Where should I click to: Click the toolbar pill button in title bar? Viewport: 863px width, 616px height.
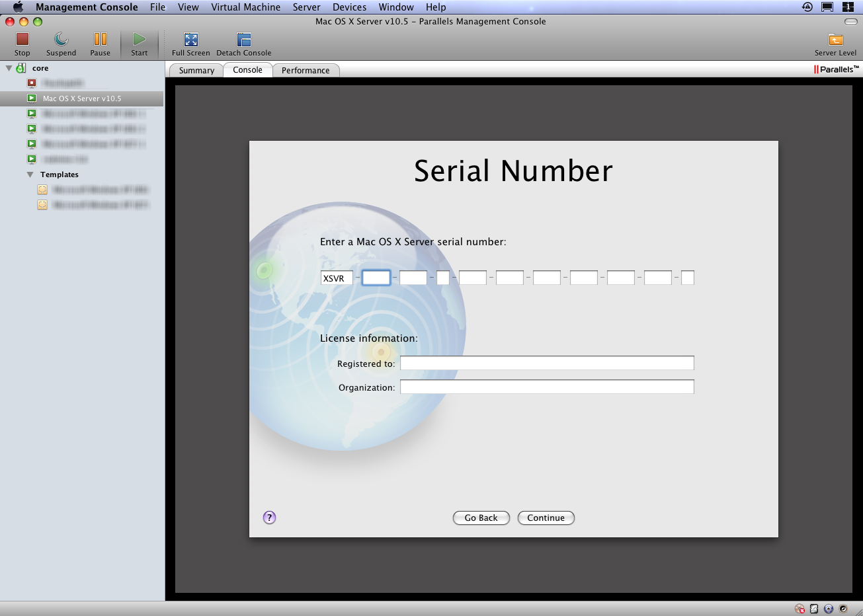click(x=851, y=22)
